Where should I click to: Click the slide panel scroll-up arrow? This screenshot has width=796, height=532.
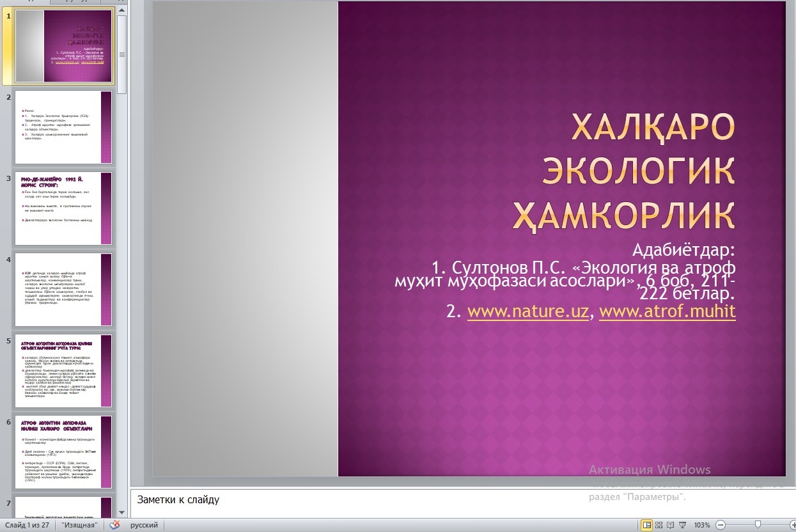121,9
